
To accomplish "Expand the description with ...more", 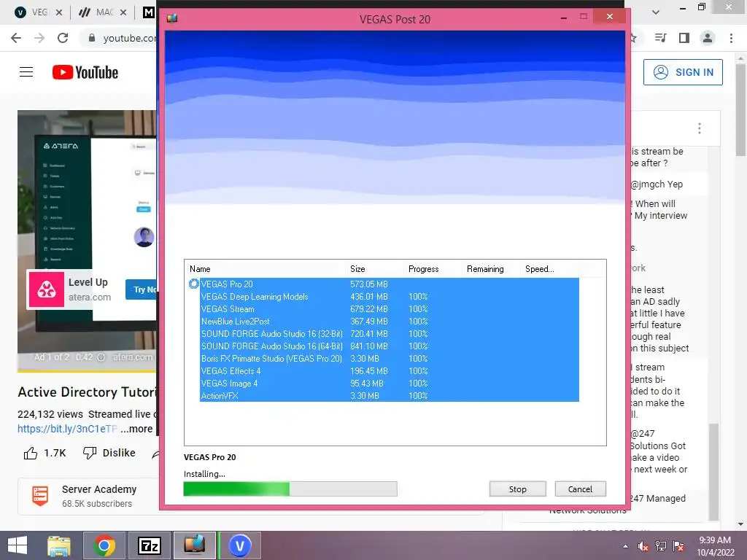I will (x=136, y=429).
